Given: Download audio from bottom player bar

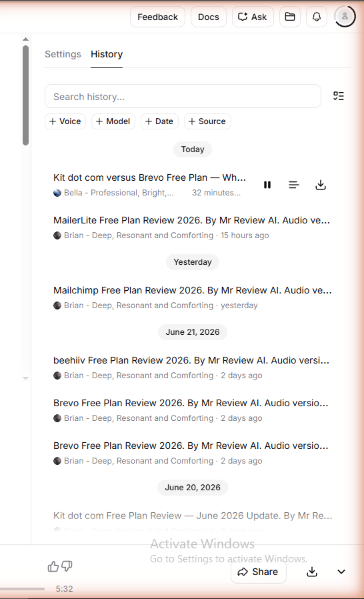Looking at the screenshot, I should (x=312, y=572).
